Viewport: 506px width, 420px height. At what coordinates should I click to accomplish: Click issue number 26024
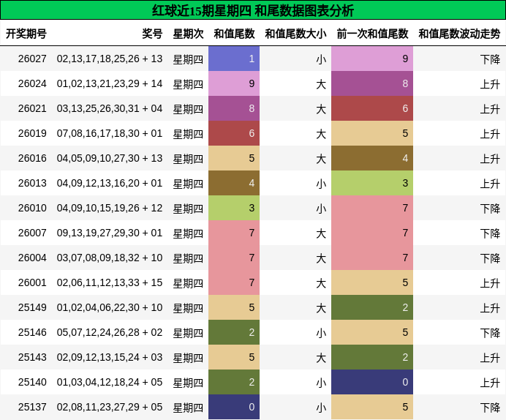pyautogui.click(x=32, y=83)
